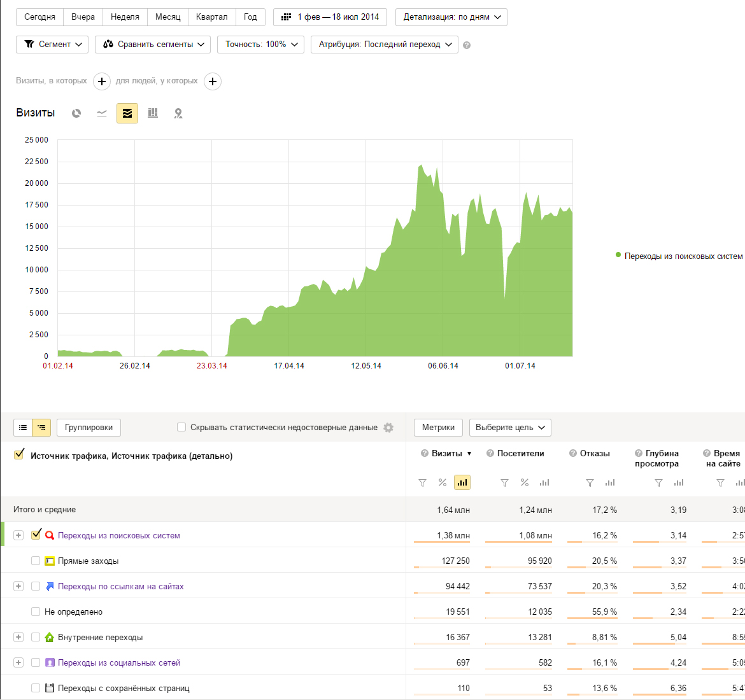Check the Прямые заходы row checkbox
745x700 pixels.
[36, 561]
